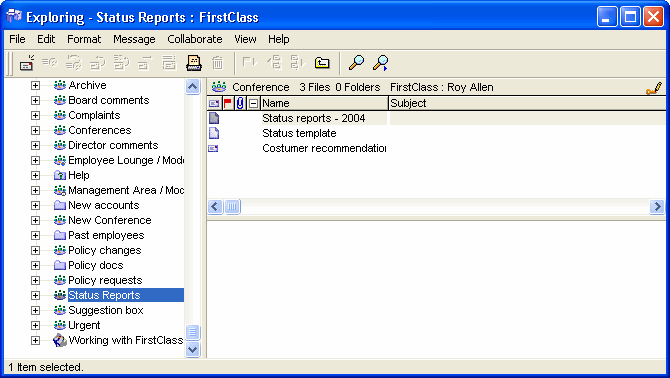
Task: Open the Message menu
Action: 134,39
